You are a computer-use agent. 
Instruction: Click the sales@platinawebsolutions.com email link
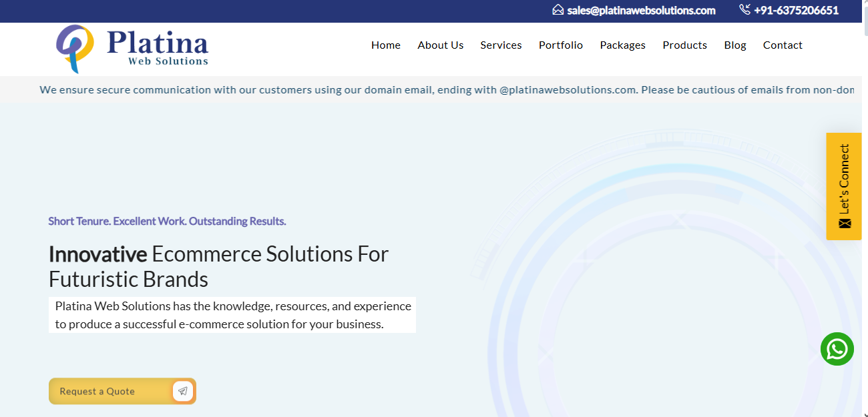[641, 10]
